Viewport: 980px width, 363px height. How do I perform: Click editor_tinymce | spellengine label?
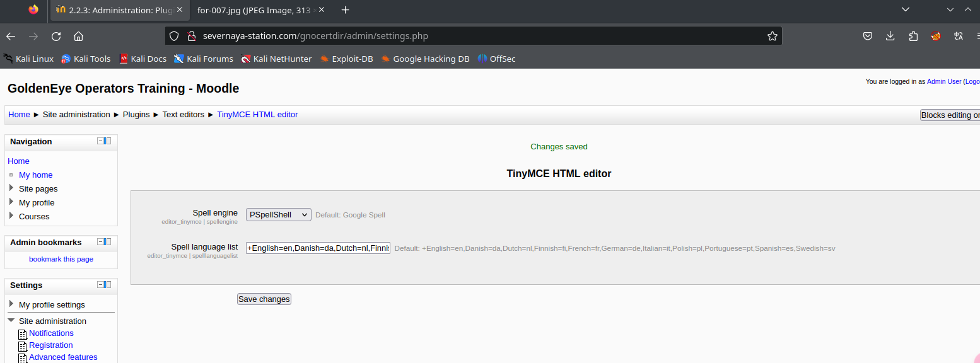click(x=199, y=222)
